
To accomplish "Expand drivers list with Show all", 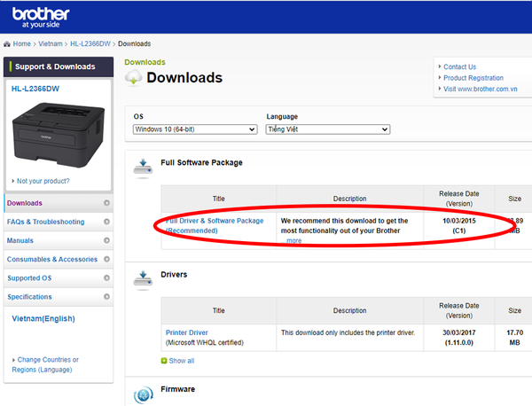I will click(x=182, y=361).
